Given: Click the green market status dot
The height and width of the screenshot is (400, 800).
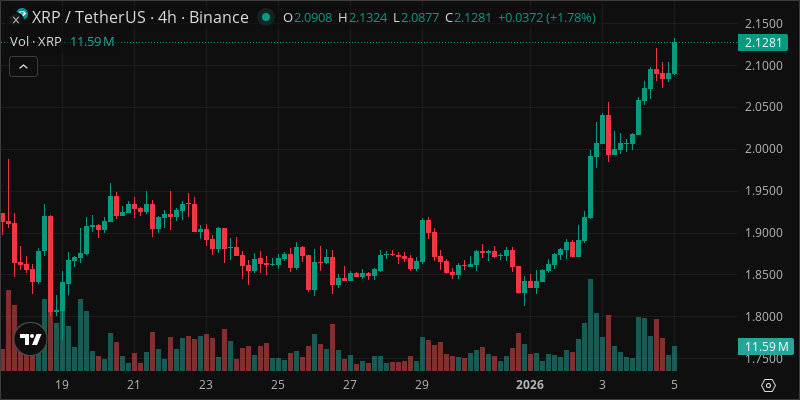Looking at the screenshot, I should [265, 18].
